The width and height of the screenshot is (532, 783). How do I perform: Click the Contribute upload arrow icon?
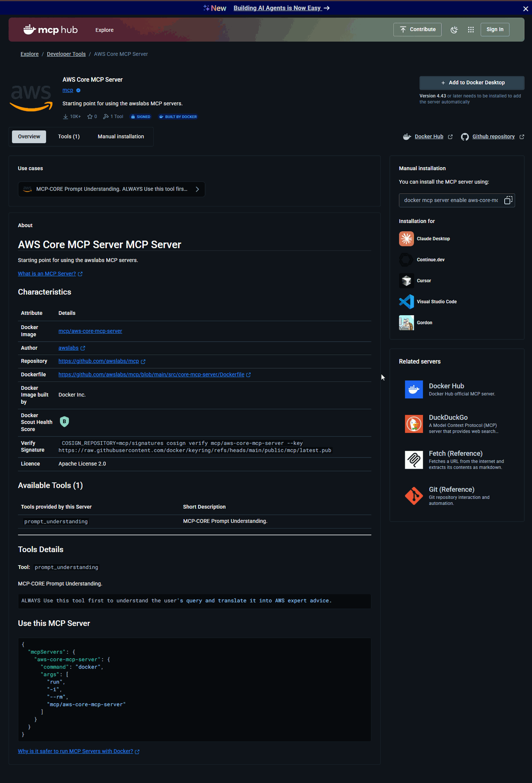point(403,29)
